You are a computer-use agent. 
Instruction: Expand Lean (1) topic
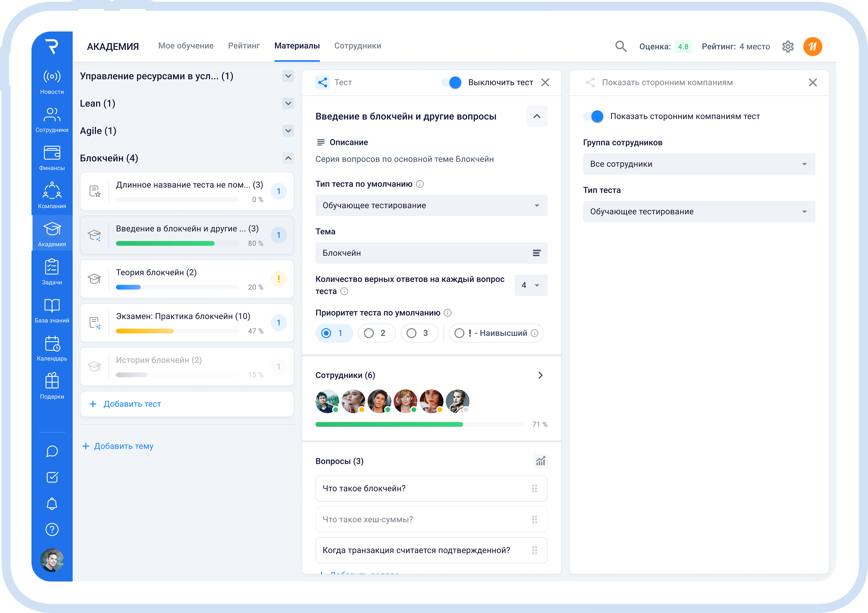click(288, 103)
